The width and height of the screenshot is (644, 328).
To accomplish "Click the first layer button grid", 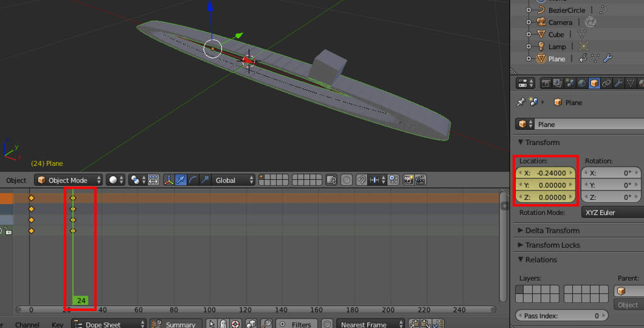I will 274,180.
